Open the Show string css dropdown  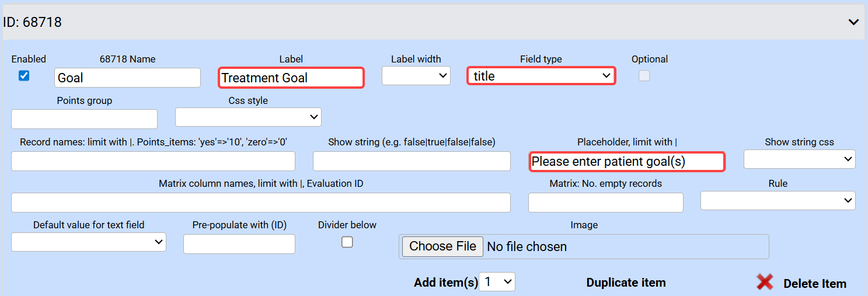tap(799, 159)
